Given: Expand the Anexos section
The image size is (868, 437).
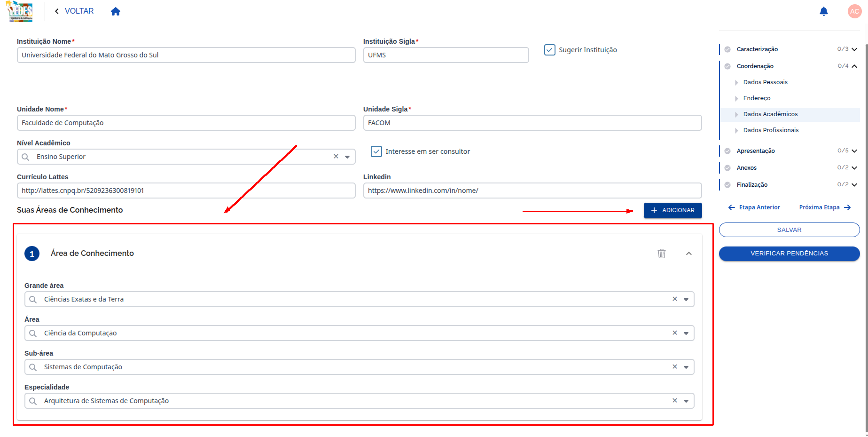Looking at the screenshot, I should click(x=854, y=168).
